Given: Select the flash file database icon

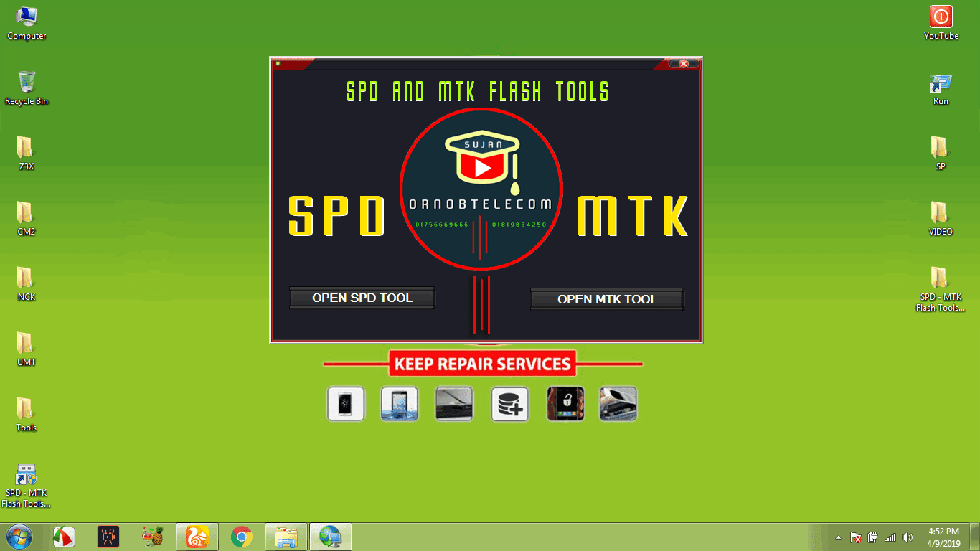Looking at the screenshot, I should click(509, 403).
